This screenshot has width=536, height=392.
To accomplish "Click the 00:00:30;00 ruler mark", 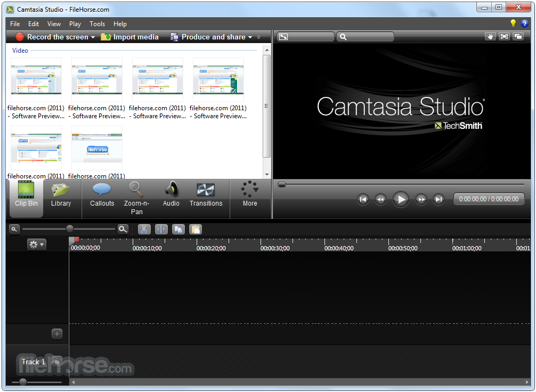I will pyautogui.click(x=275, y=248).
